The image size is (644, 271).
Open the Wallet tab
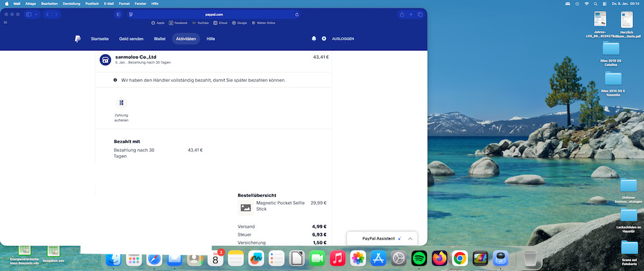coord(160,39)
